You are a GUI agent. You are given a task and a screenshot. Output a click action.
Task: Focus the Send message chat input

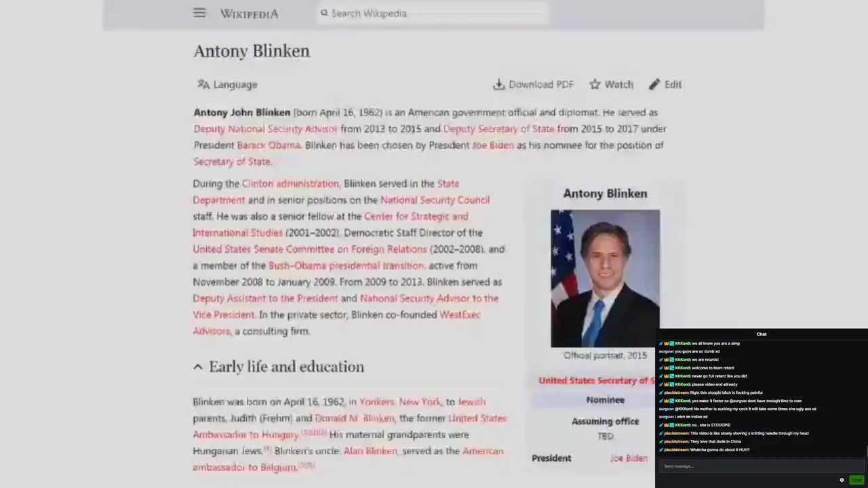pyautogui.click(x=762, y=466)
